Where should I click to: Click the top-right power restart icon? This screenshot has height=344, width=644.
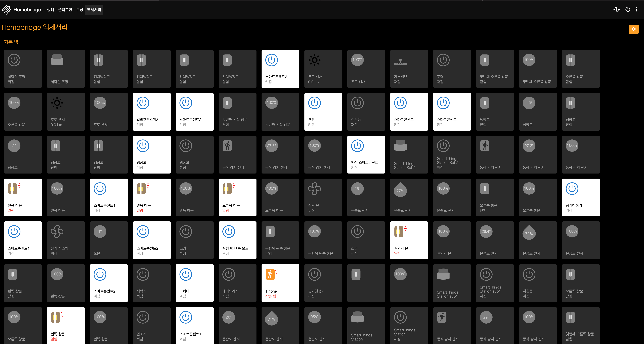[x=627, y=9]
